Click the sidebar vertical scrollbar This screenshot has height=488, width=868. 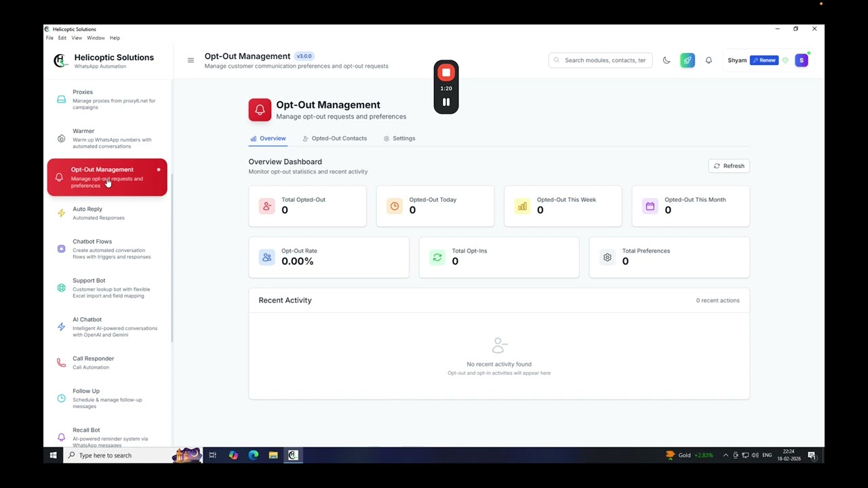point(172,258)
